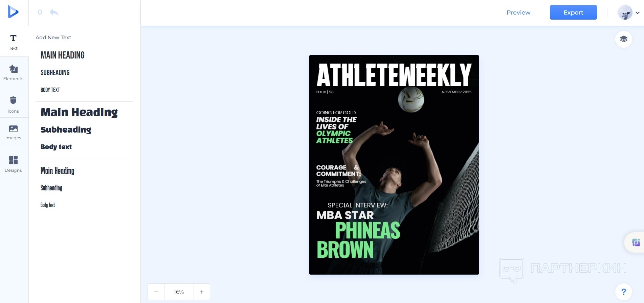Click the Preview link
This screenshot has width=644, height=303.
click(518, 13)
